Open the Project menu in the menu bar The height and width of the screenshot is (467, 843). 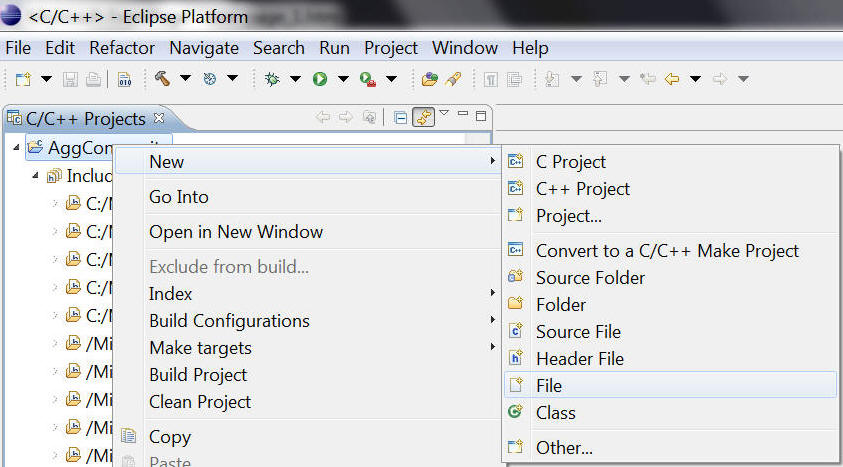[391, 48]
